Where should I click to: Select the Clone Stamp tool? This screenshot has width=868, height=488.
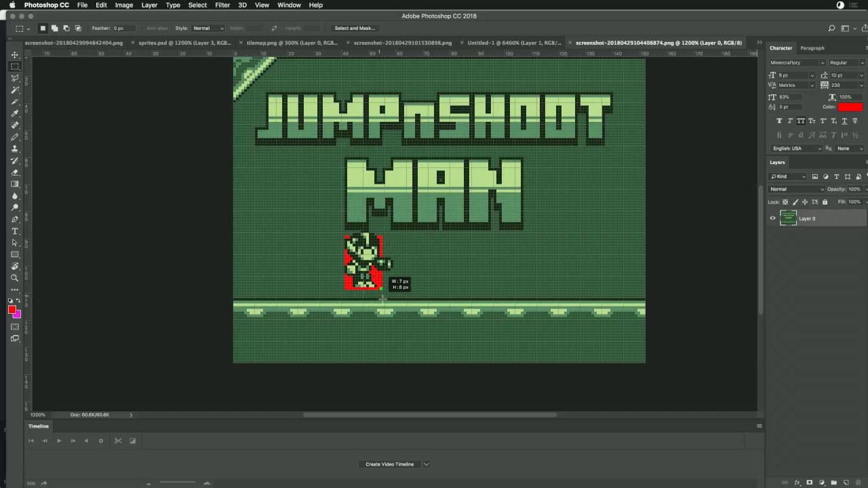[15, 148]
